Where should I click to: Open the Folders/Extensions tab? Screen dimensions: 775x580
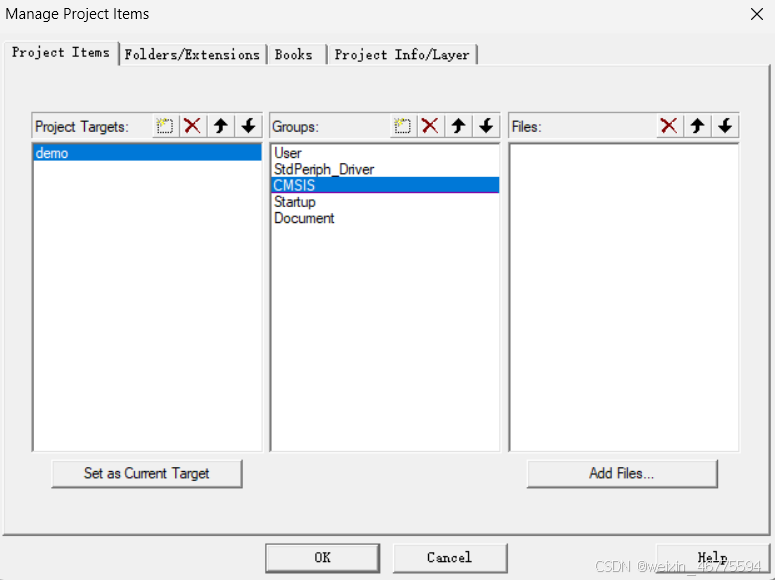(192, 55)
